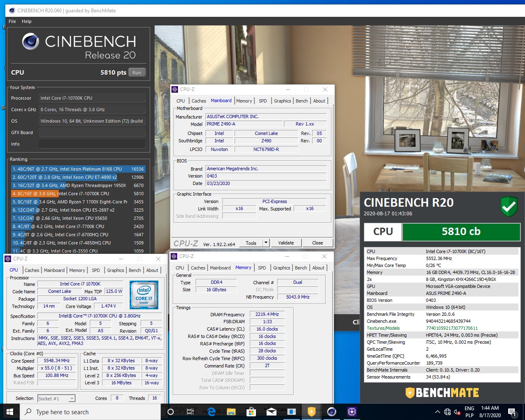
Task: Select Memory tab in Mainboard CPU-Z window
Action: click(x=244, y=101)
